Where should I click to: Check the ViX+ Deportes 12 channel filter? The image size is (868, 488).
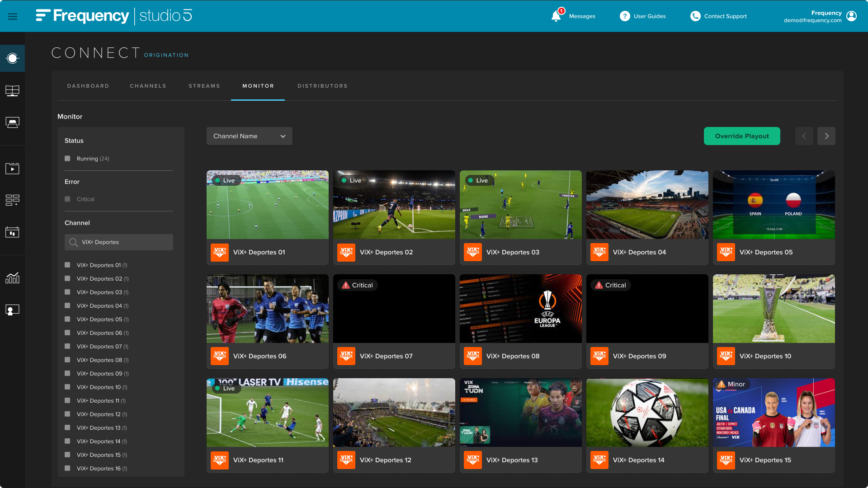coord(67,414)
